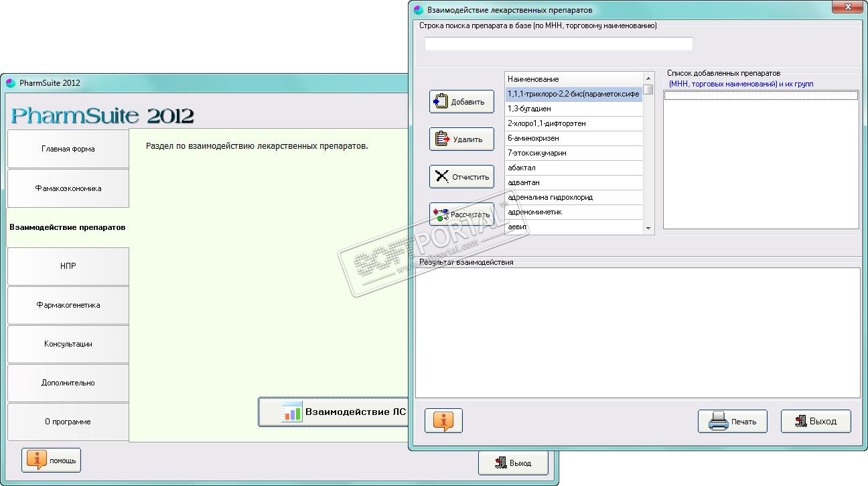Click the Добавить button
The image size is (868, 486).
pyautogui.click(x=461, y=102)
